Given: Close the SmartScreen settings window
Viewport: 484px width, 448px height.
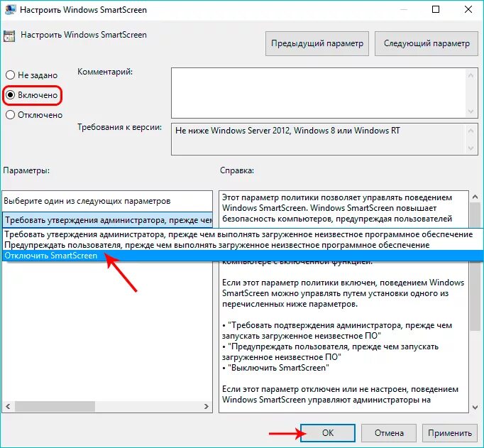Looking at the screenshot, I should (x=468, y=9).
